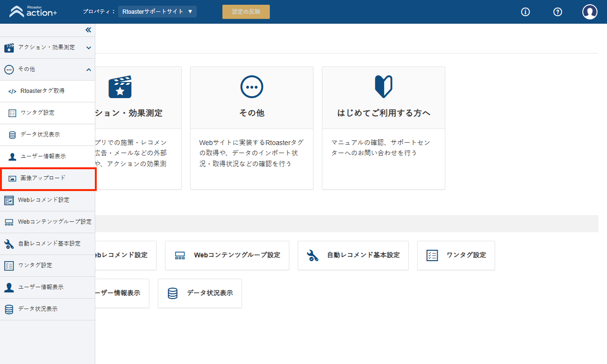607x364 pixels.
Task: Click wrench icon on 自動レコメンド基本設定 button
Action: click(x=313, y=255)
